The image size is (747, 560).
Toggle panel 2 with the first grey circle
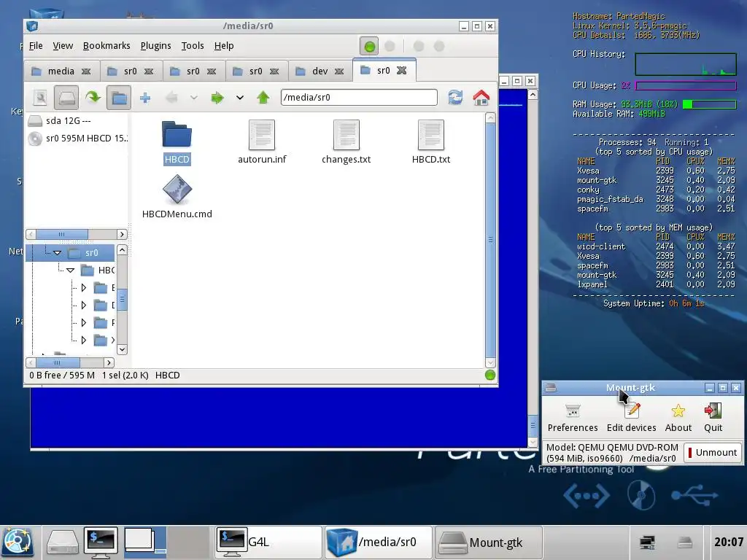click(x=390, y=46)
